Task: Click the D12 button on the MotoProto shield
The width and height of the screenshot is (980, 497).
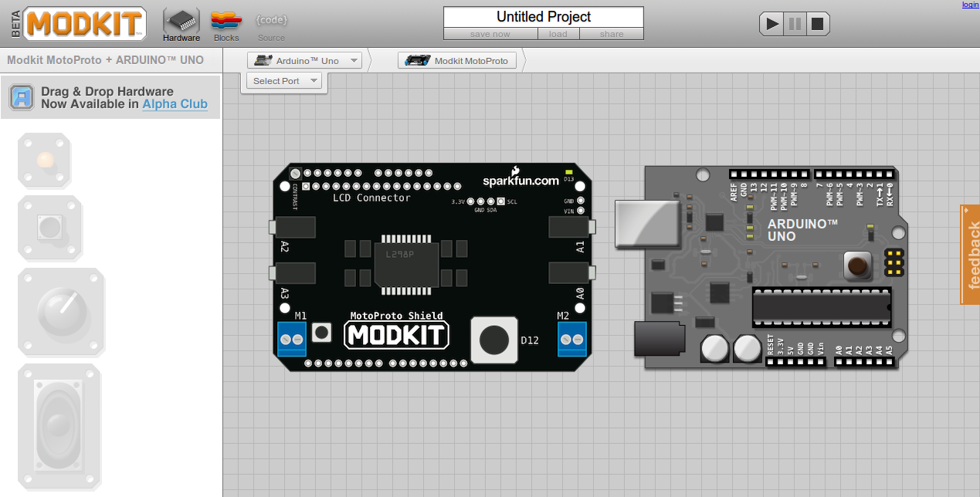Action: 494,340
